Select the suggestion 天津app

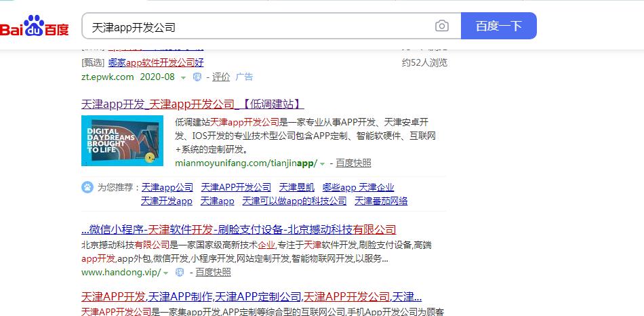(218, 201)
